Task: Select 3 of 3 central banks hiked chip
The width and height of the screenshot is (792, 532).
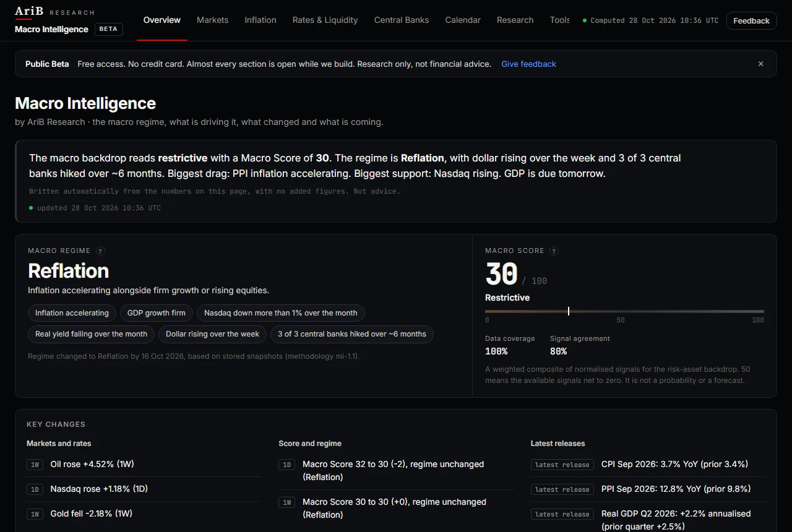Action: 352,334
